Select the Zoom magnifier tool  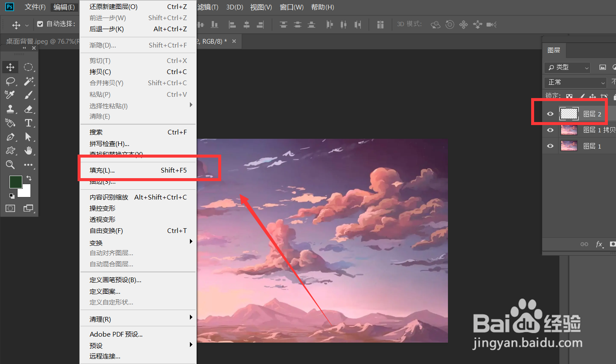coord(10,164)
